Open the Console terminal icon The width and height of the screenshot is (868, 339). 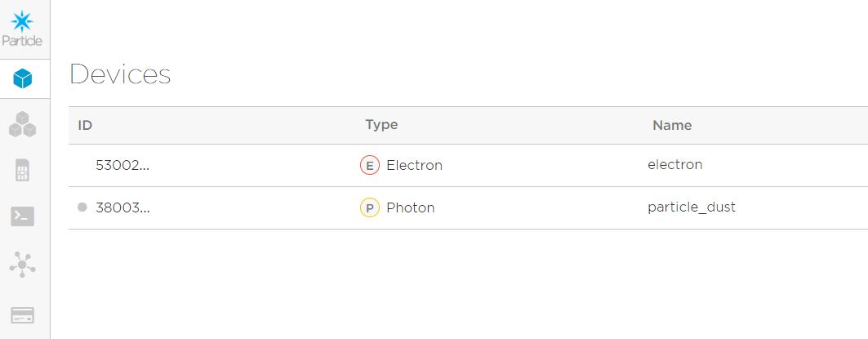coord(23,216)
